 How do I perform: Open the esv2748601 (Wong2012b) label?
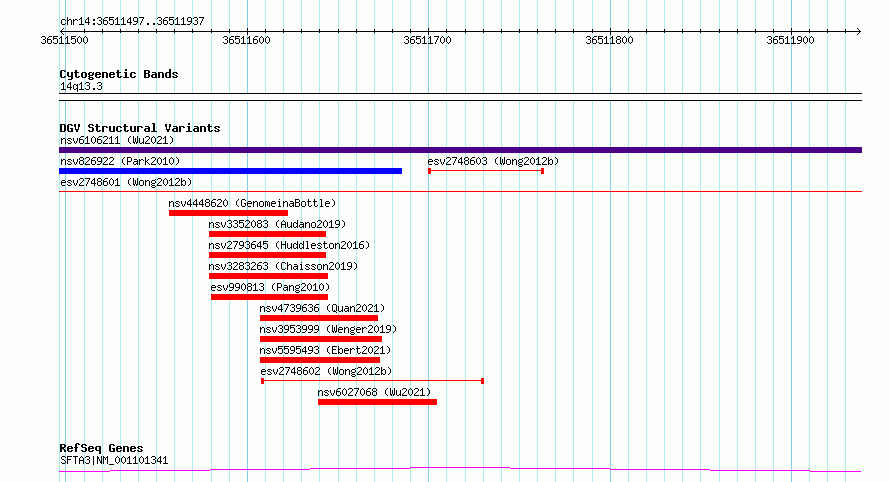[126, 182]
